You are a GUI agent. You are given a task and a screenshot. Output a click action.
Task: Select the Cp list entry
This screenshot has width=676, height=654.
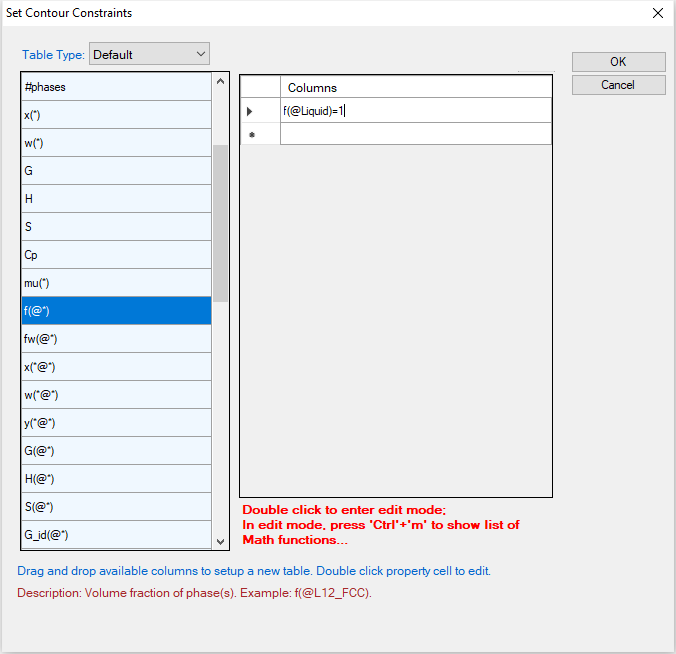(x=116, y=255)
